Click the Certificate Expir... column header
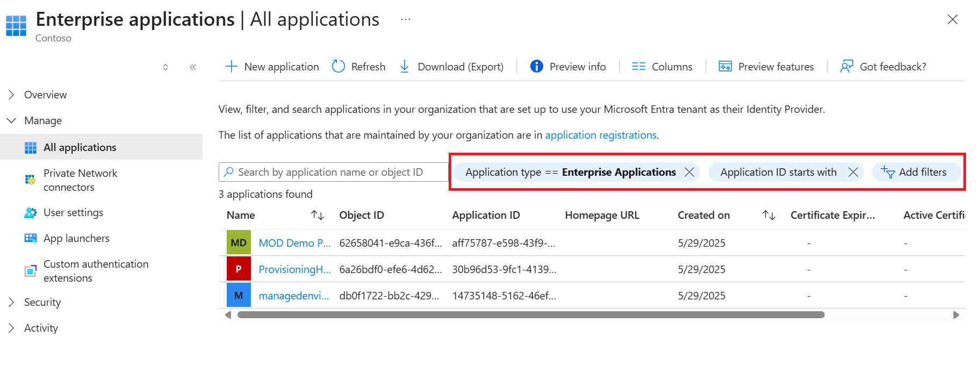This screenshot has width=980, height=387. pos(833,215)
